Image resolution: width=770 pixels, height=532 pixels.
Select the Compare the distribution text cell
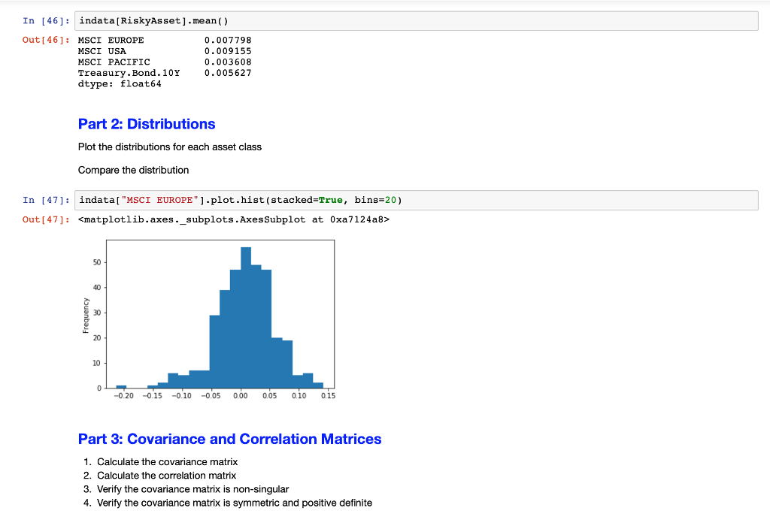click(x=133, y=170)
